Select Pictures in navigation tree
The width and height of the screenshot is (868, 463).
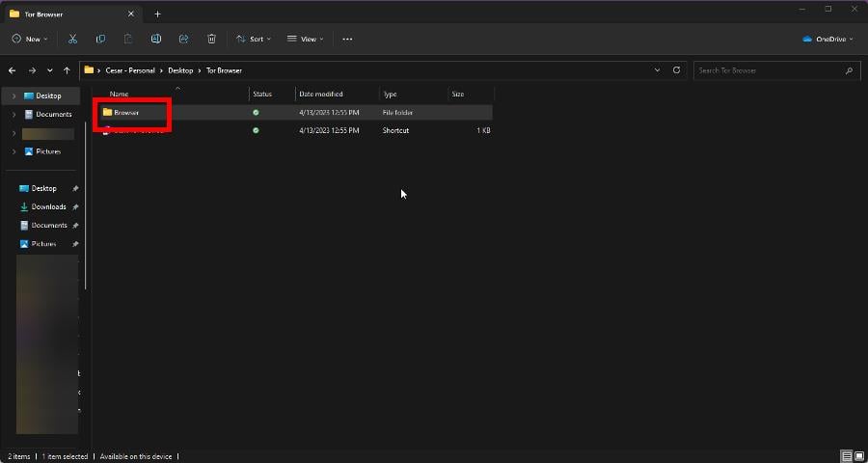(x=42, y=151)
